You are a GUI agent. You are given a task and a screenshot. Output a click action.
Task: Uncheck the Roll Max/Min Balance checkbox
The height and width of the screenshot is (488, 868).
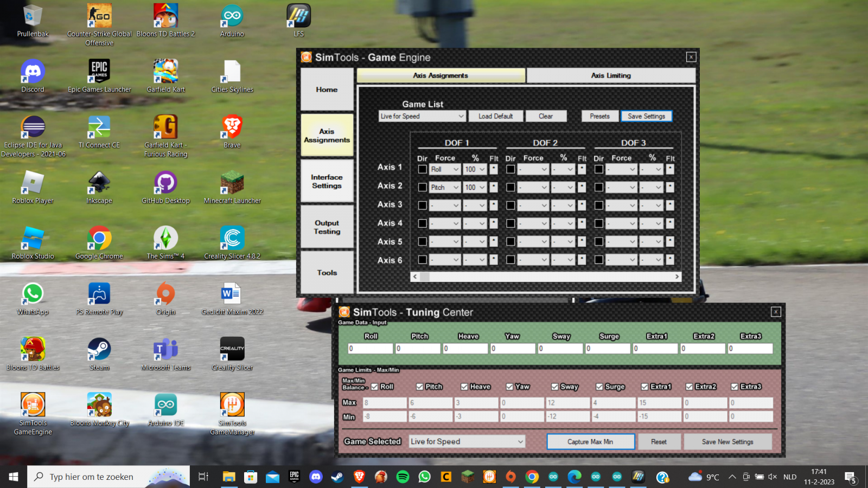click(x=375, y=387)
